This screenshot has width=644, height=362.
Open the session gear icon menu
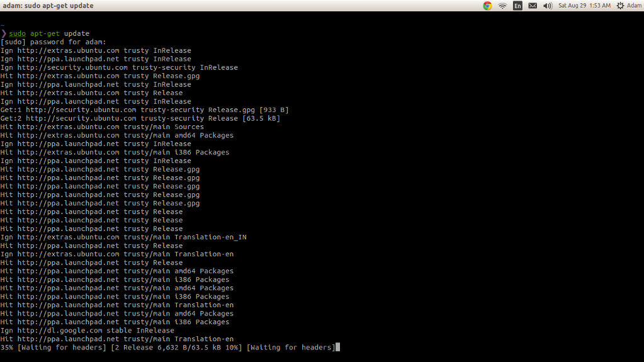click(x=620, y=6)
